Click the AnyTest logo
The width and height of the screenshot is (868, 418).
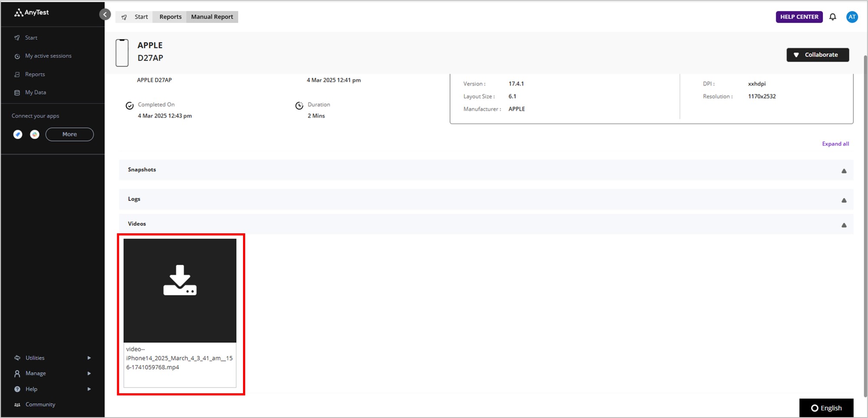[31, 13]
